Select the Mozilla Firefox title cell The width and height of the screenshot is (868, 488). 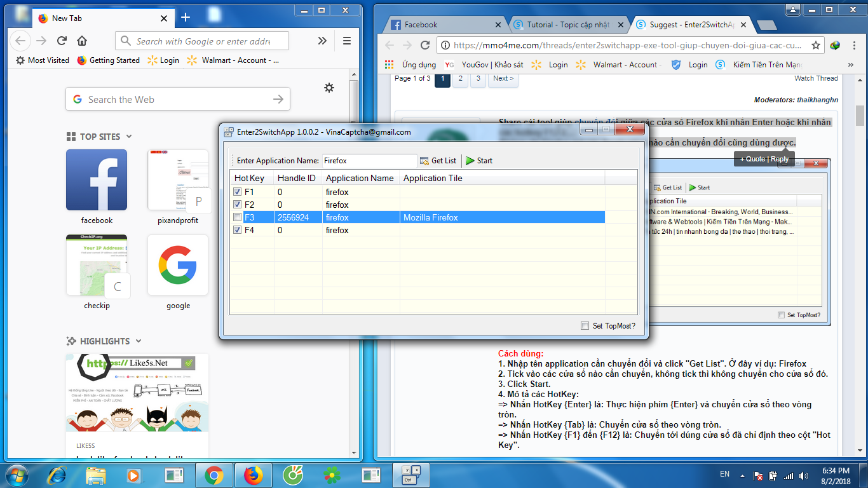[502, 217]
